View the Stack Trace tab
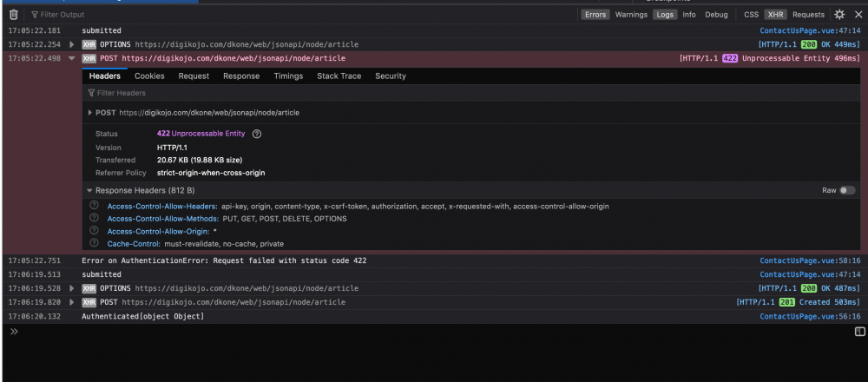The width and height of the screenshot is (868, 382). (x=339, y=76)
